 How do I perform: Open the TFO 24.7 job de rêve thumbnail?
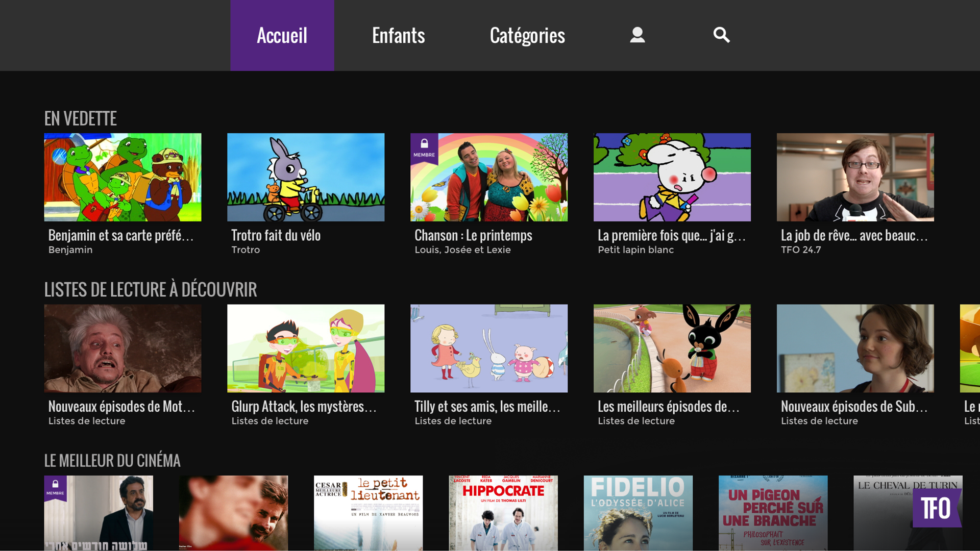point(855,177)
